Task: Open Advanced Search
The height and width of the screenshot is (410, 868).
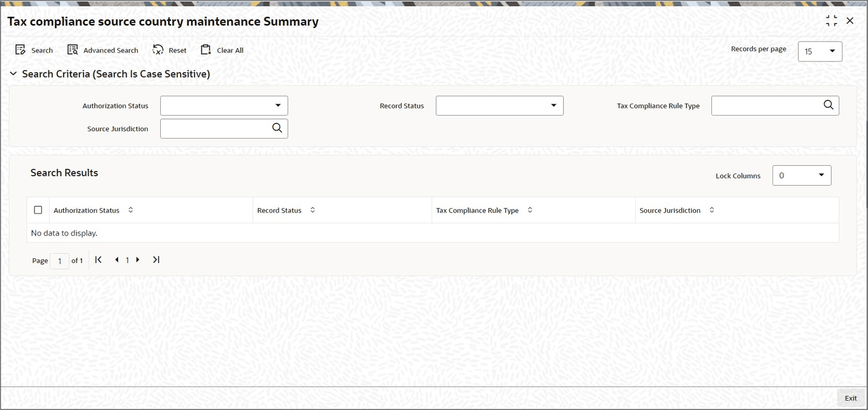Action: (x=103, y=50)
